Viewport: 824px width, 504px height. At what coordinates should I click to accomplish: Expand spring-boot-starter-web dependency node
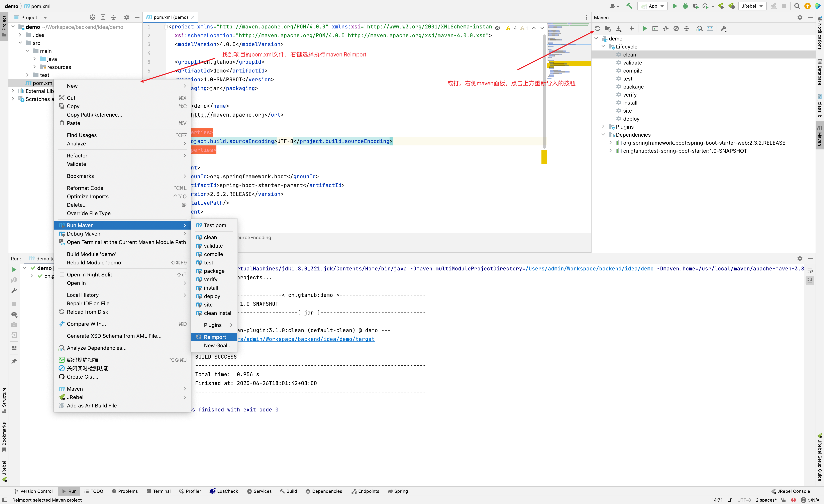tap(611, 143)
